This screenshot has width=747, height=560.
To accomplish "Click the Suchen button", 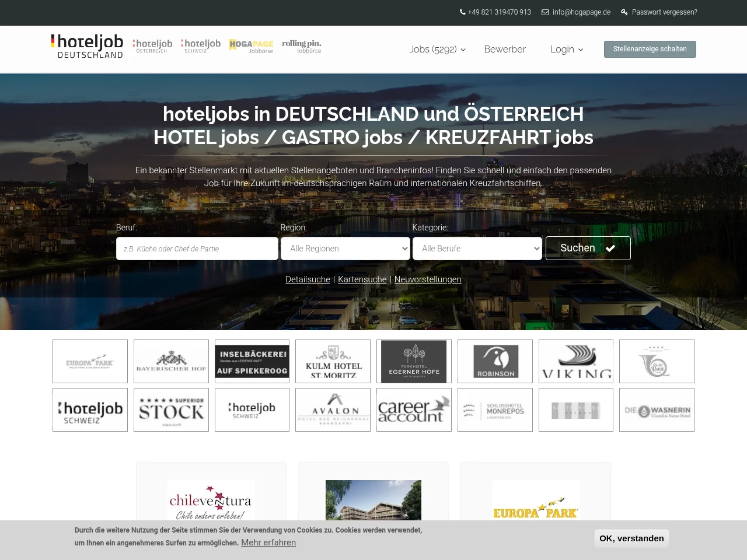I will 588,249.
